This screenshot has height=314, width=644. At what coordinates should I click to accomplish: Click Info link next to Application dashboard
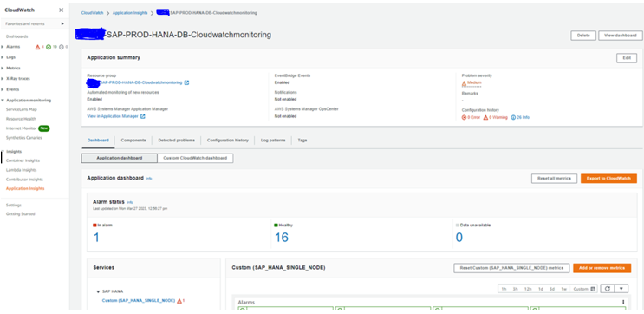[x=149, y=179]
